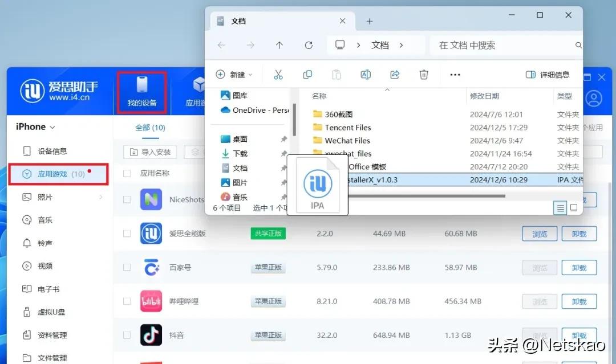Click 卸载 for 百家号
Image resolution: width=616 pixels, height=364 pixels.
pos(579,268)
